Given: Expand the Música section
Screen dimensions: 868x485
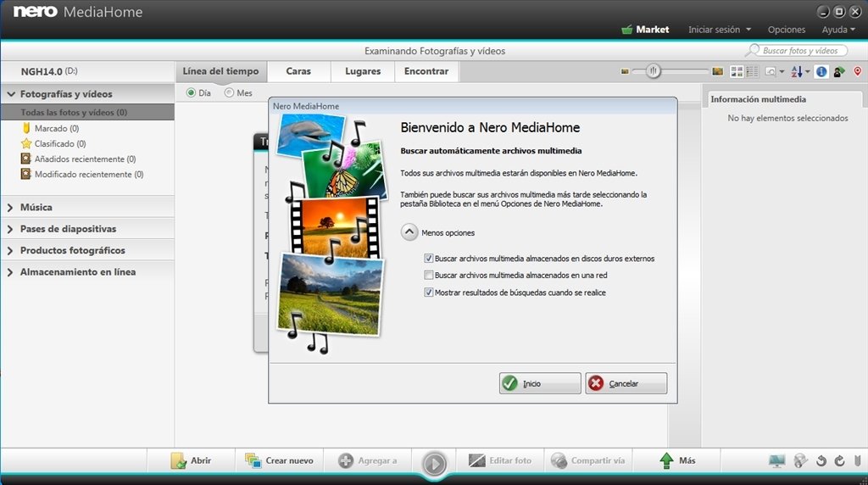Looking at the screenshot, I should (10, 208).
